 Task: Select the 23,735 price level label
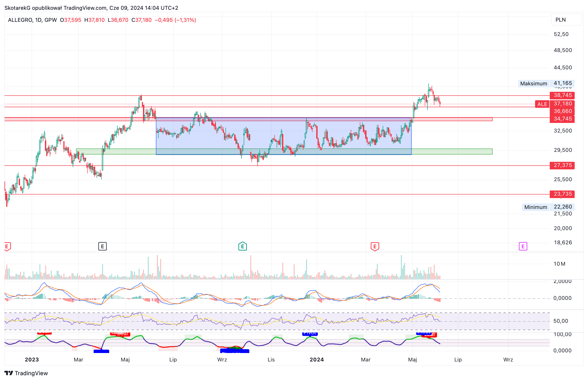pyautogui.click(x=562, y=194)
